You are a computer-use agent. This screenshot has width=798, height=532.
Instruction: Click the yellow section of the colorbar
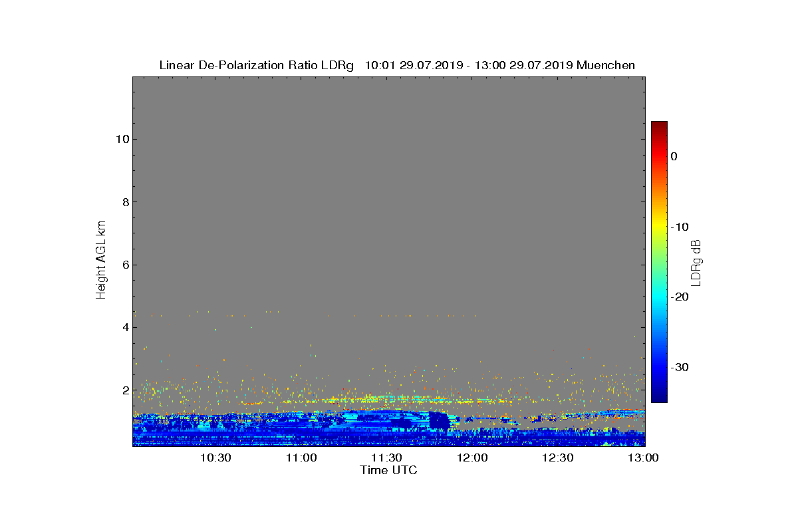tap(659, 226)
